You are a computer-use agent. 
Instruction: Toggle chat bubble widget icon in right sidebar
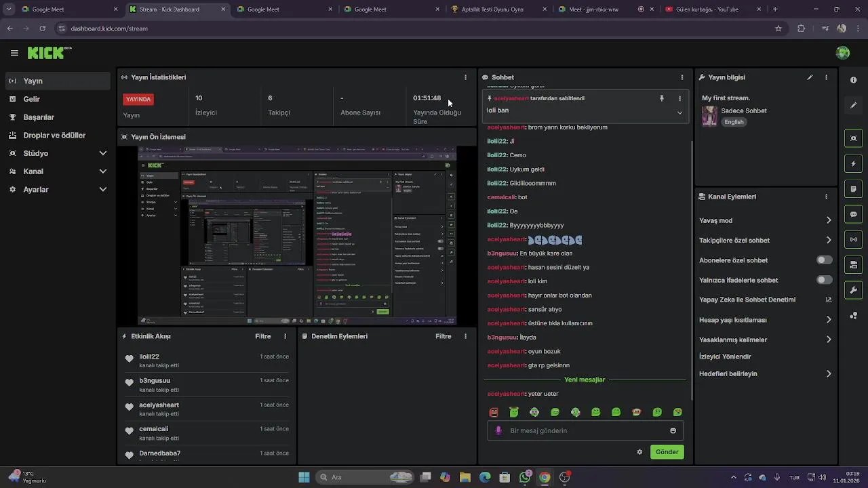(x=854, y=214)
